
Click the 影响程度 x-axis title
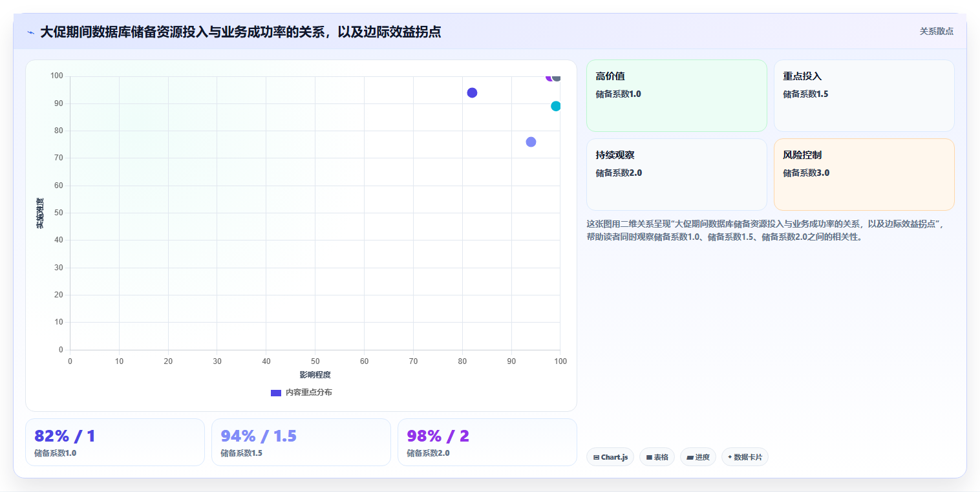(x=315, y=375)
